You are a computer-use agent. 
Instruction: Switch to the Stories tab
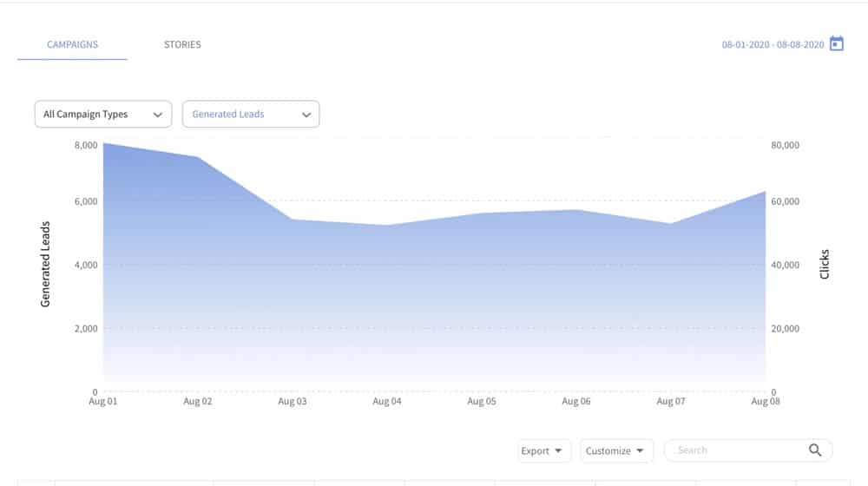point(182,44)
